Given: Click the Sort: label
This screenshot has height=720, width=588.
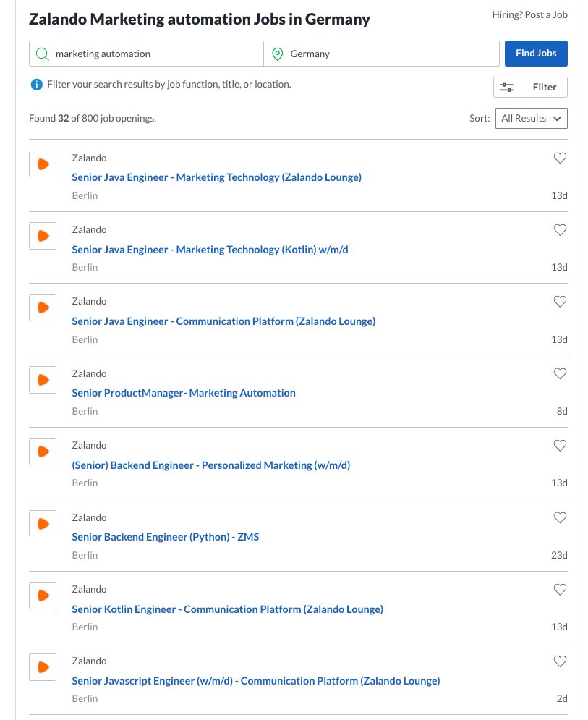Looking at the screenshot, I should pyautogui.click(x=480, y=119).
